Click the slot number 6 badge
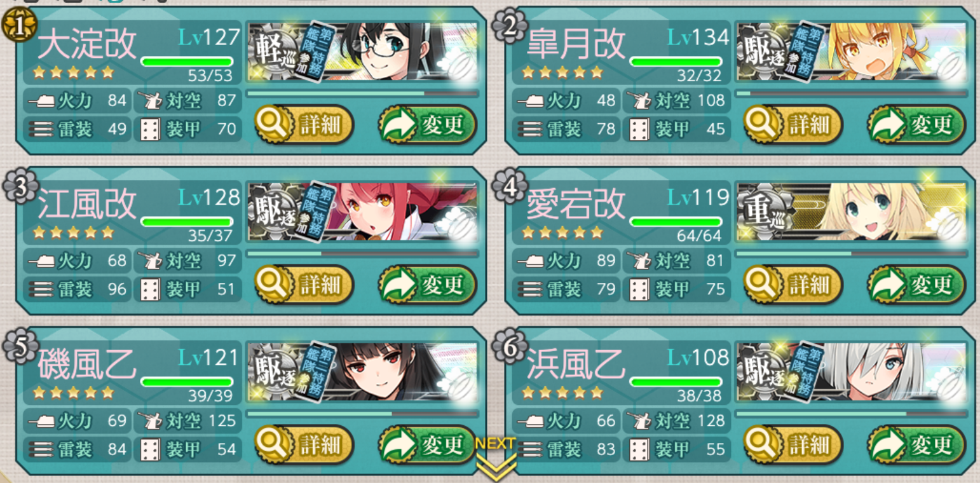980x483 pixels. click(x=510, y=348)
